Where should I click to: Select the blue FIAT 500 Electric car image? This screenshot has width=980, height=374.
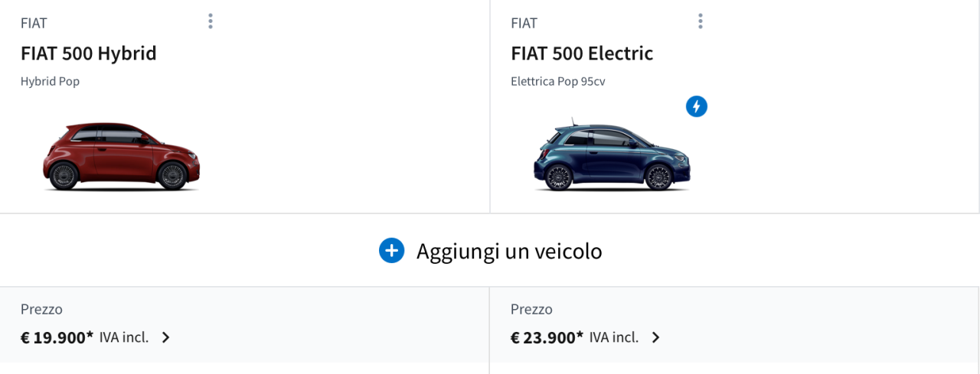[612, 155]
